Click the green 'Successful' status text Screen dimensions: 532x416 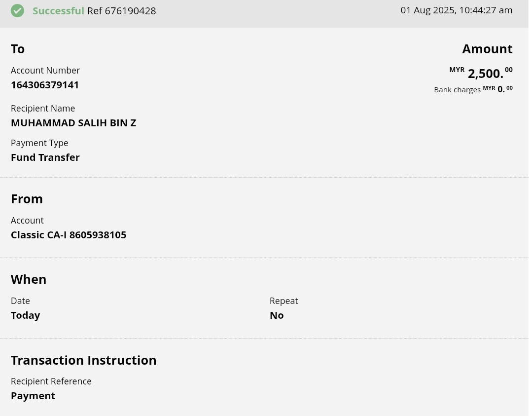pos(58,11)
